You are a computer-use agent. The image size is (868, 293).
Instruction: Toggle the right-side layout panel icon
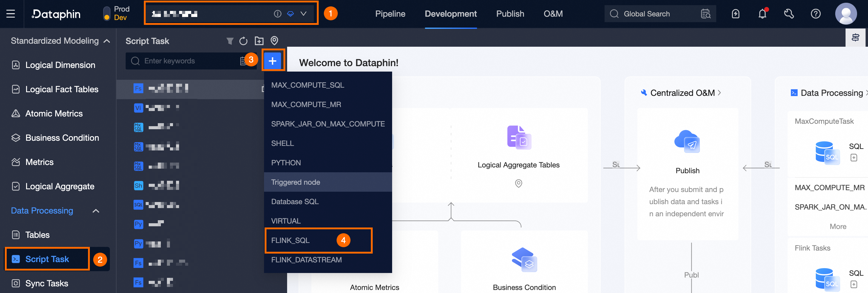point(855,38)
